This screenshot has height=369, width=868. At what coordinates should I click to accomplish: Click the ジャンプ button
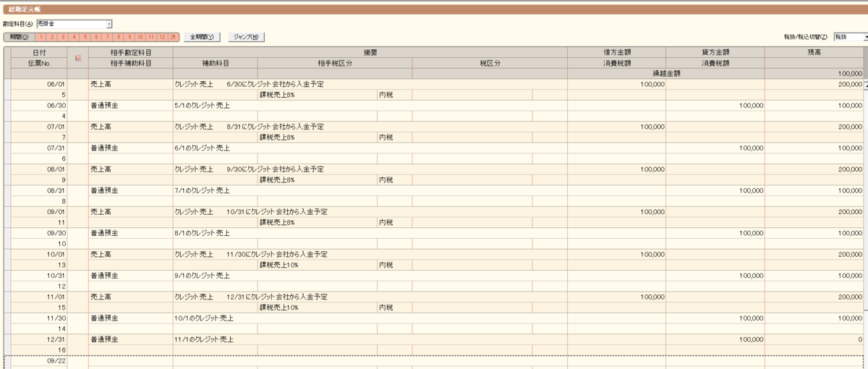tap(247, 37)
